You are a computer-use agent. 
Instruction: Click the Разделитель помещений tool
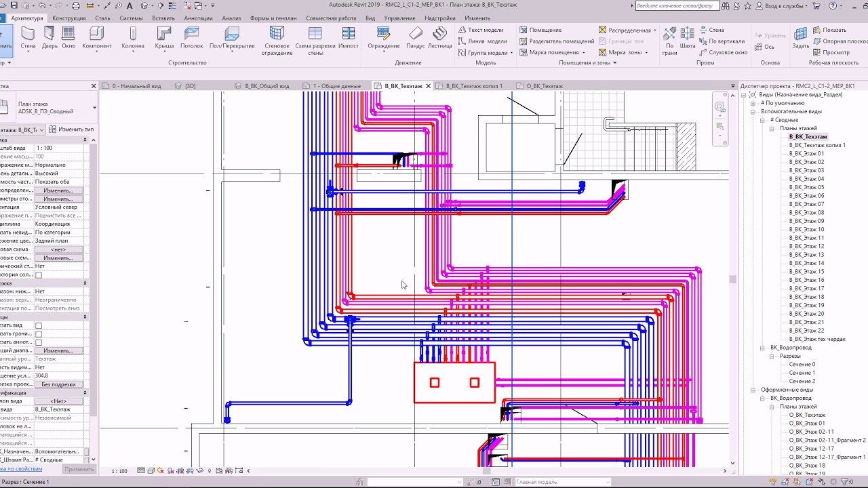coord(557,41)
